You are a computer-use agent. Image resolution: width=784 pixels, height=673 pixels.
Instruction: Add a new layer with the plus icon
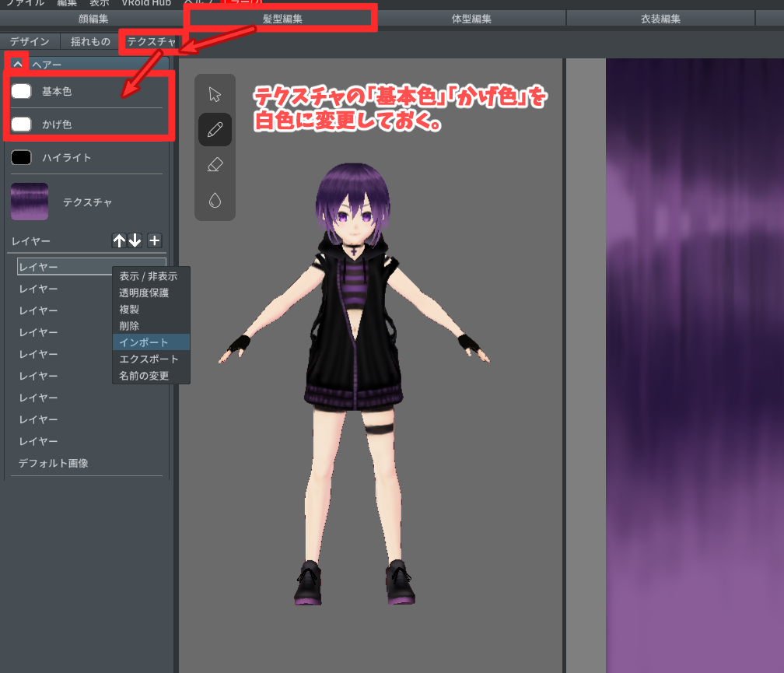click(x=154, y=240)
